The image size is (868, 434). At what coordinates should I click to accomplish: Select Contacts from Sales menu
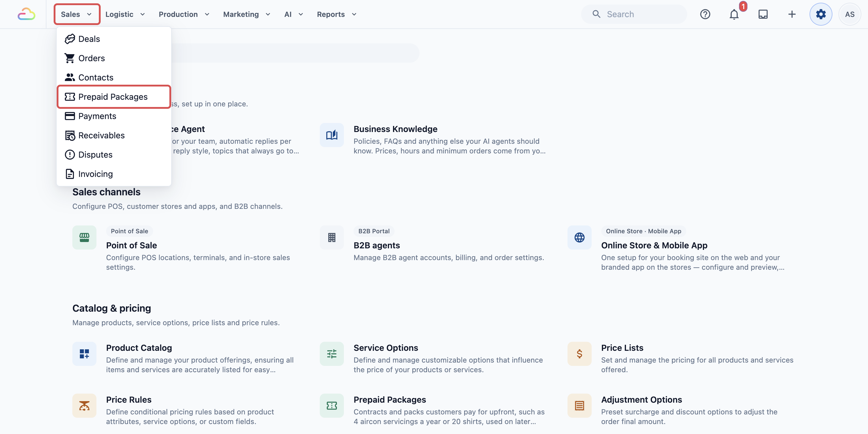pos(114,77)
